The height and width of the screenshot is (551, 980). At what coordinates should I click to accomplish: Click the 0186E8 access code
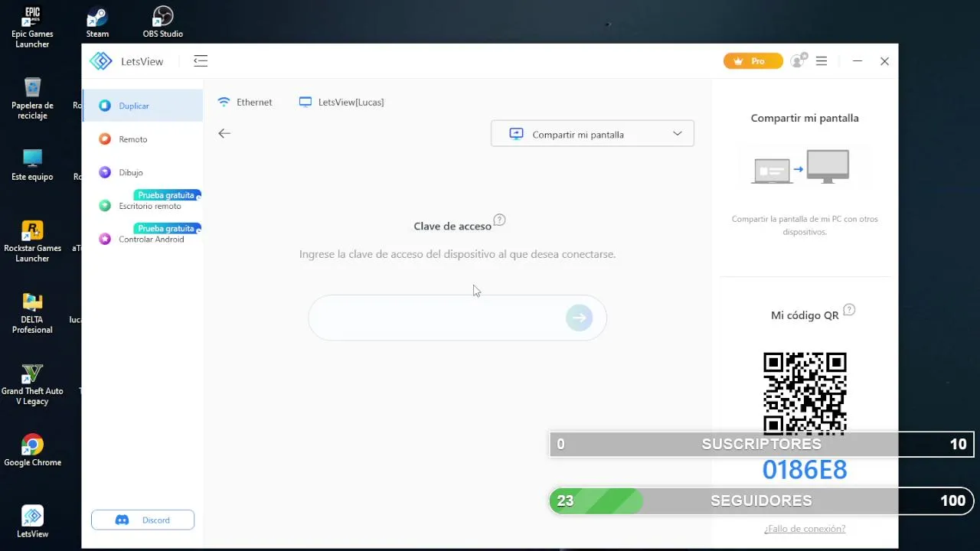click(x=805, y=469)
